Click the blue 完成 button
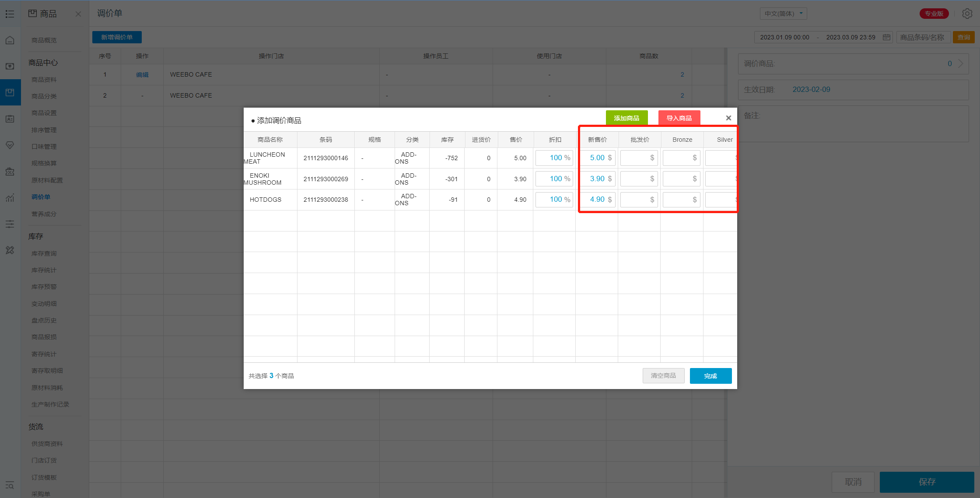 (710, 376)
